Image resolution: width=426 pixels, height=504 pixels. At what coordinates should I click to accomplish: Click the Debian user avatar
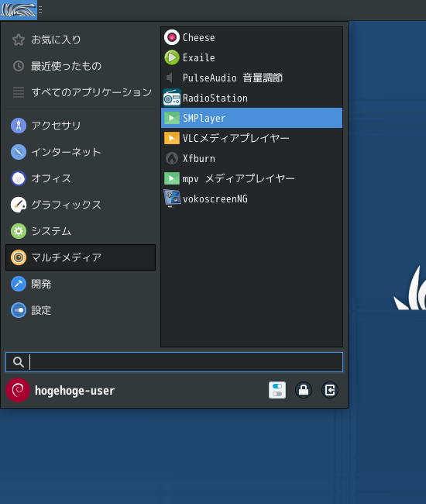pos(18,390)
